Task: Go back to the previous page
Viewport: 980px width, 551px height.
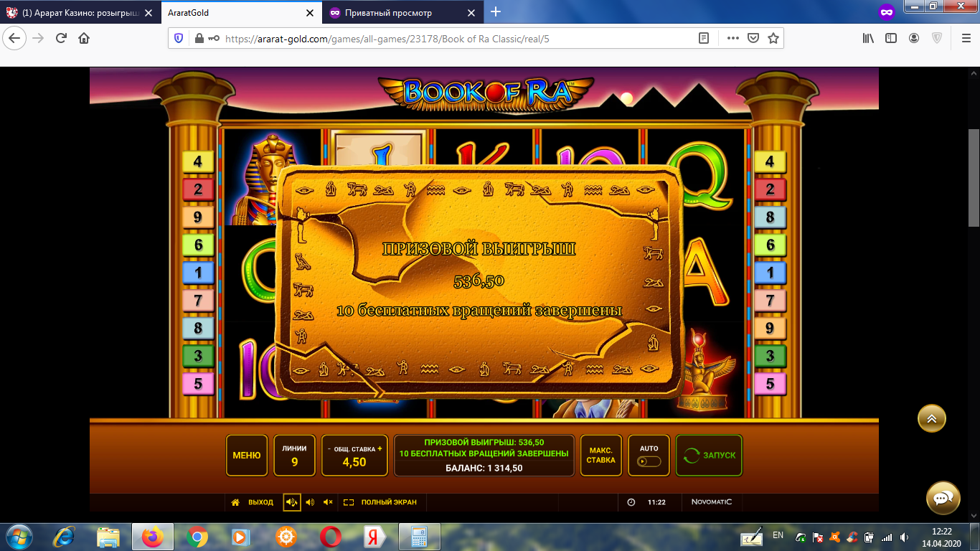Action: (x=15, y=38)
